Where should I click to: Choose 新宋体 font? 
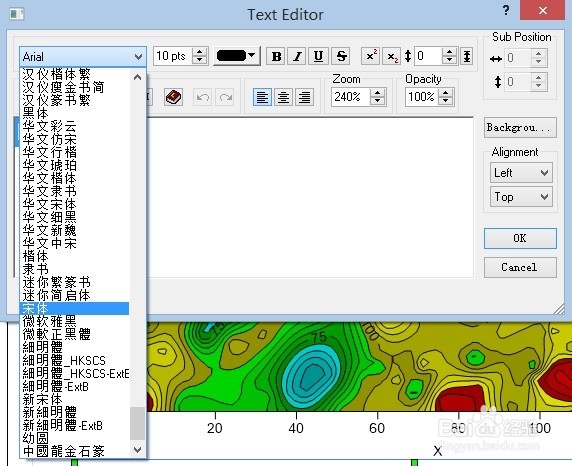point(74,399)
